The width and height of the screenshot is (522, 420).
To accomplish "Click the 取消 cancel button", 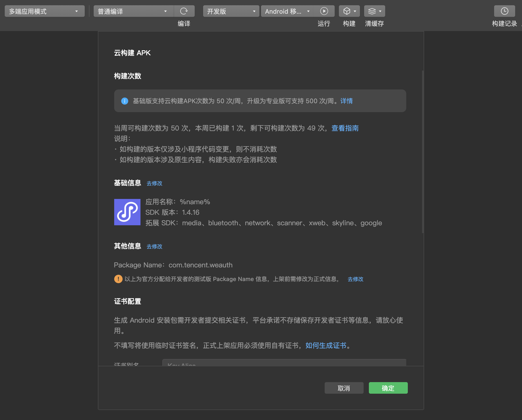I will point(344,388).
